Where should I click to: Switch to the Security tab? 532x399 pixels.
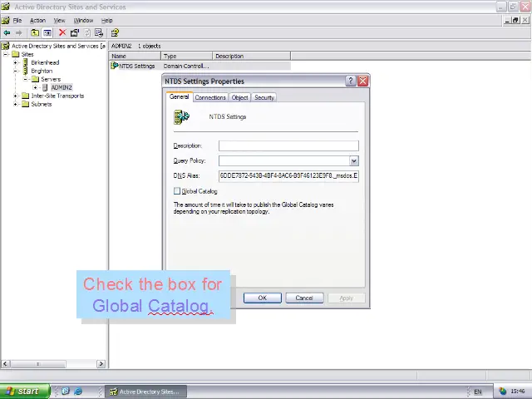pos(264,97)
